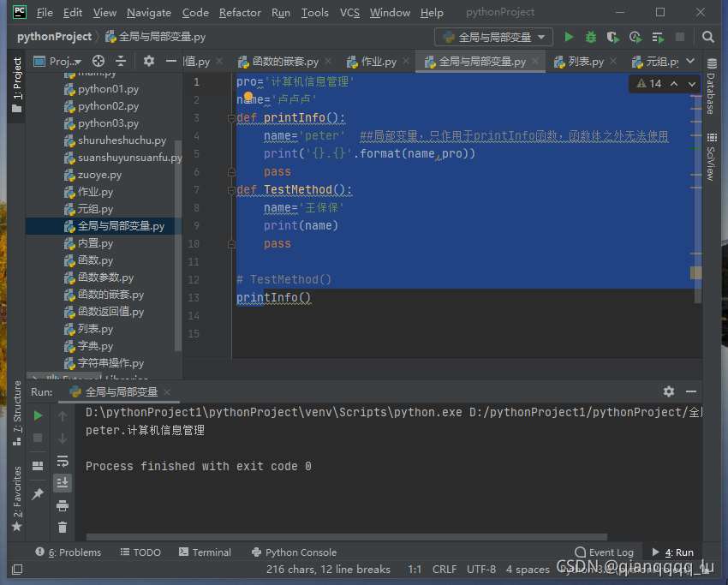Open Project panel gear settings

148,61
